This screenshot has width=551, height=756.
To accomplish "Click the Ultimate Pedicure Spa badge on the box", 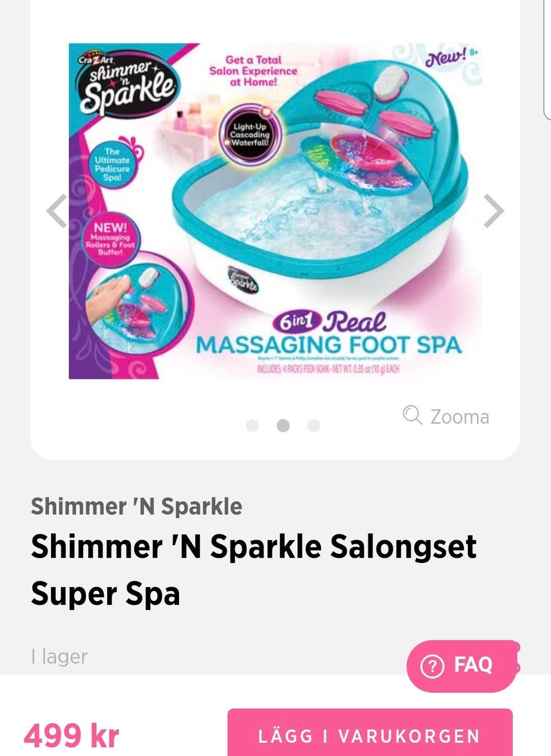I will pyautogui.click(x=112, y=164).
